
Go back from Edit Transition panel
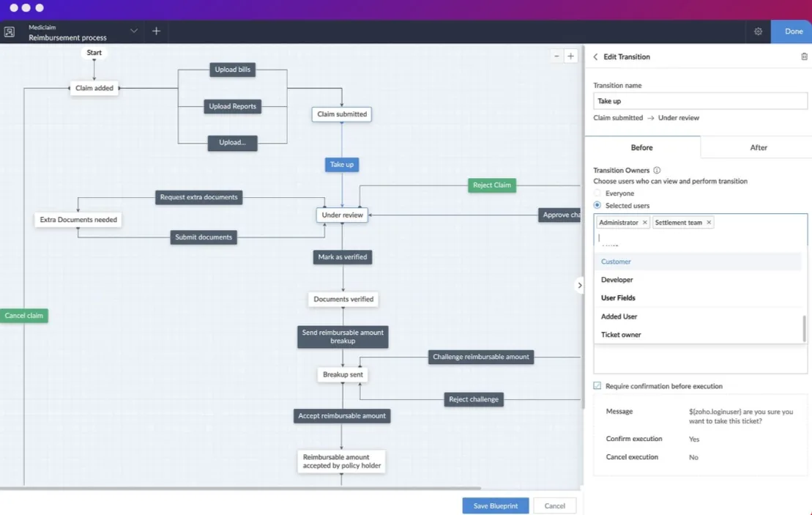click(595, 57)
